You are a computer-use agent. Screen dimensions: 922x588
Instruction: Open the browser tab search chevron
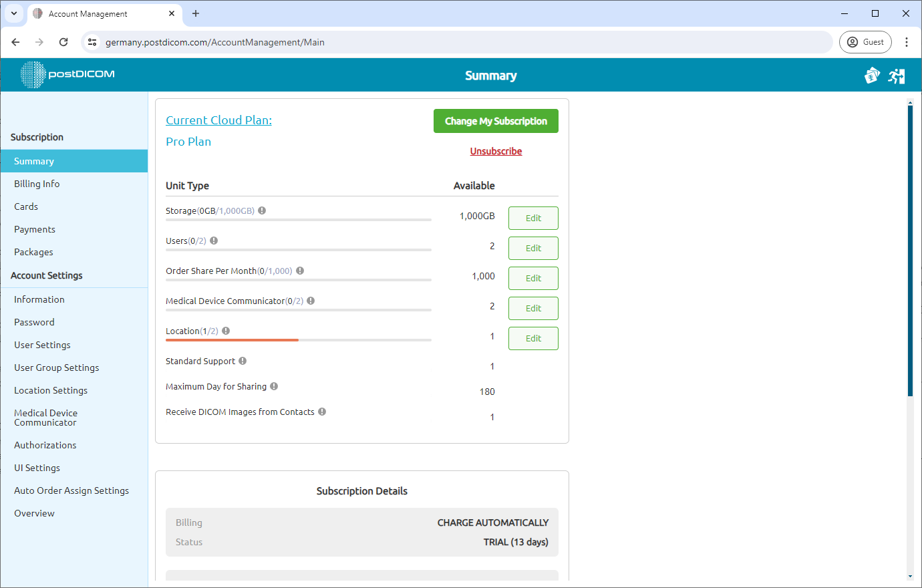(13, 13)
